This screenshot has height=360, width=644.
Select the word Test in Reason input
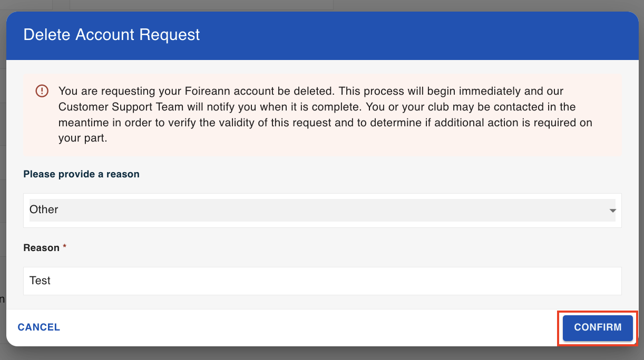pos(40,281)
